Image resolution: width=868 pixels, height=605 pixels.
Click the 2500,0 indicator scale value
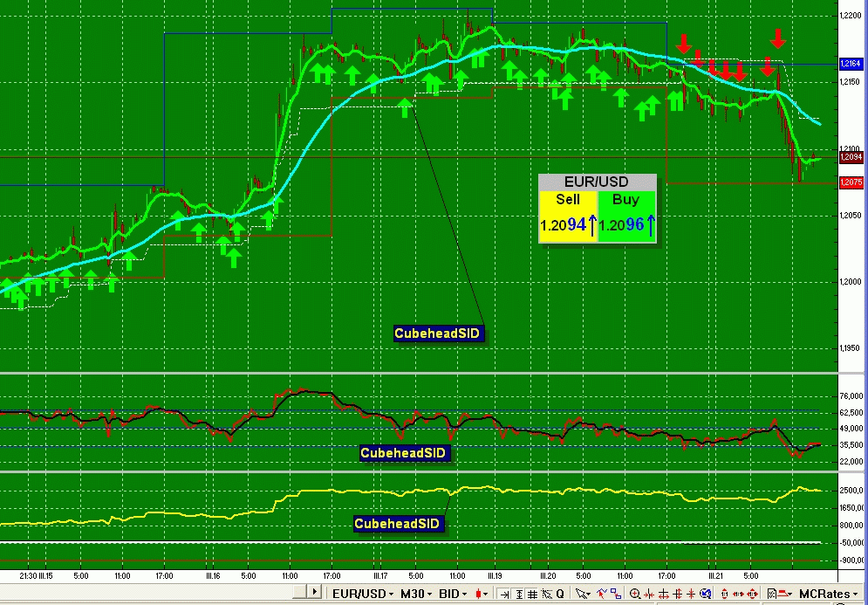853,491
